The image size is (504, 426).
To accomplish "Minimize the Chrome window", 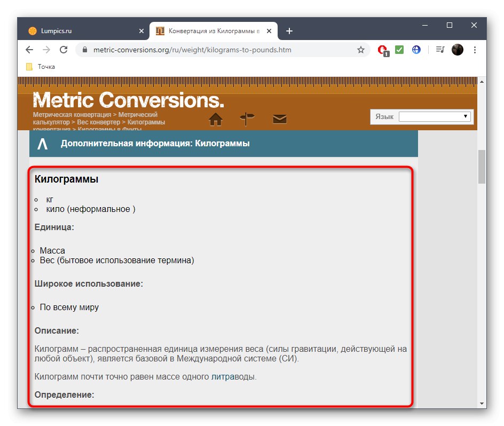I will [425, 25].
